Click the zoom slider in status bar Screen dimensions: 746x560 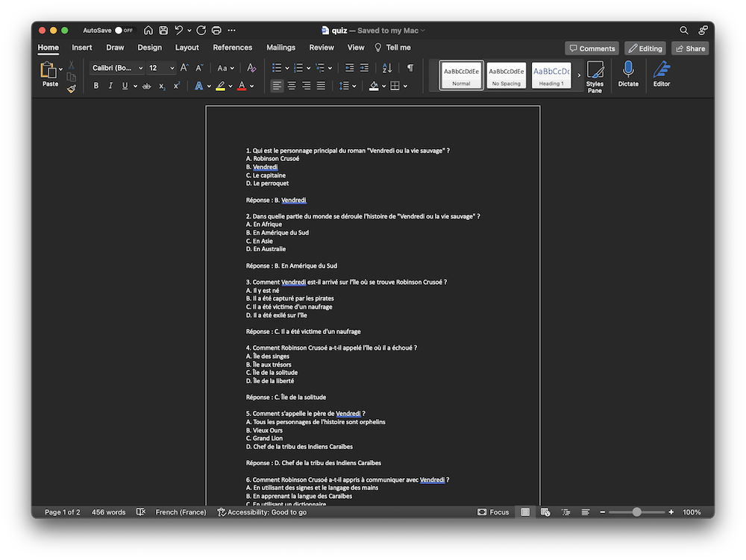pyautogui.click(x=636, y=512)
